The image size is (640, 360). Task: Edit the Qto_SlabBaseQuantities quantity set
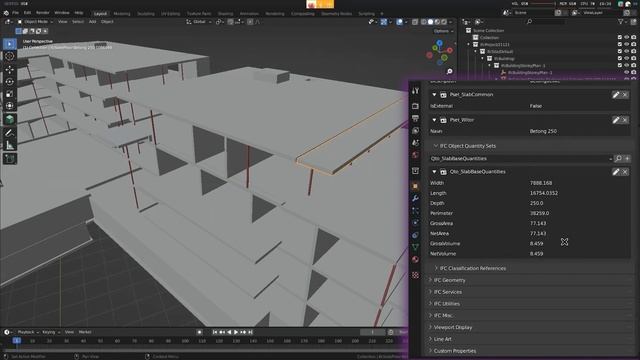coord(616,172)
